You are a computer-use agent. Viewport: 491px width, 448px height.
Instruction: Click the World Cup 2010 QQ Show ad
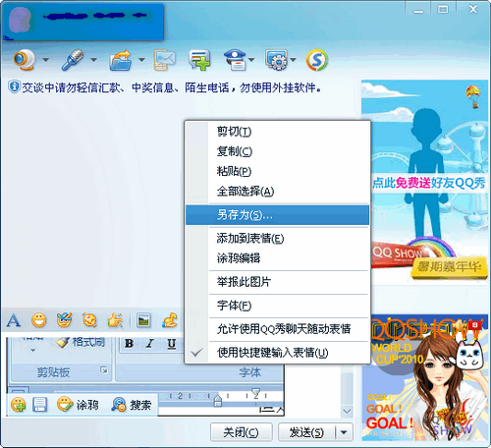(425, 378)
